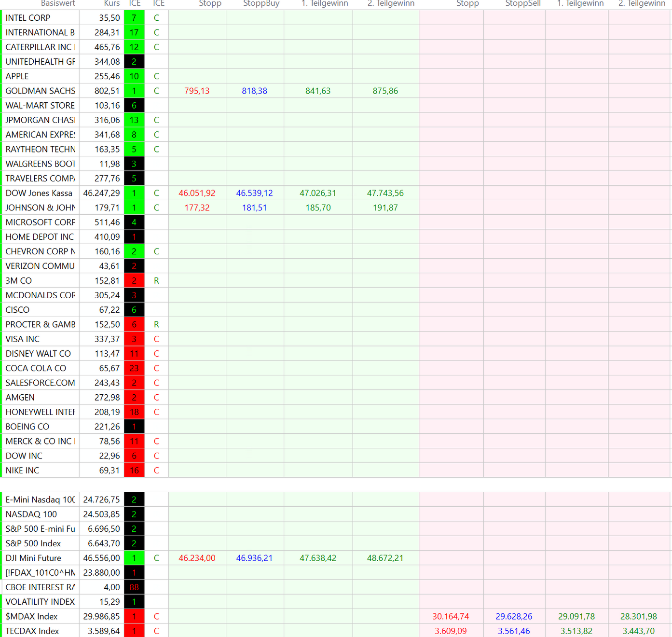This screenshot has width=672, height=637.
Task: Select the INTEL CORP row name
Action: point(28,18)
